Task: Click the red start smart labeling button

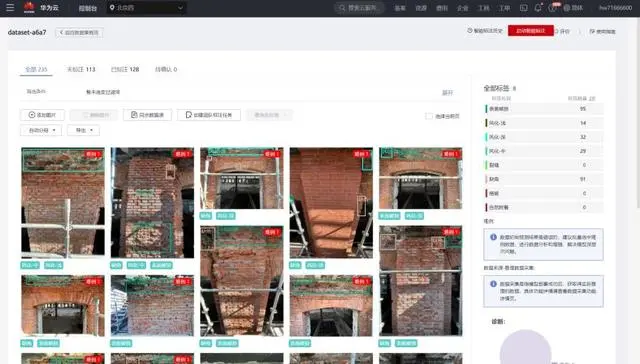Action: (531, 31)
